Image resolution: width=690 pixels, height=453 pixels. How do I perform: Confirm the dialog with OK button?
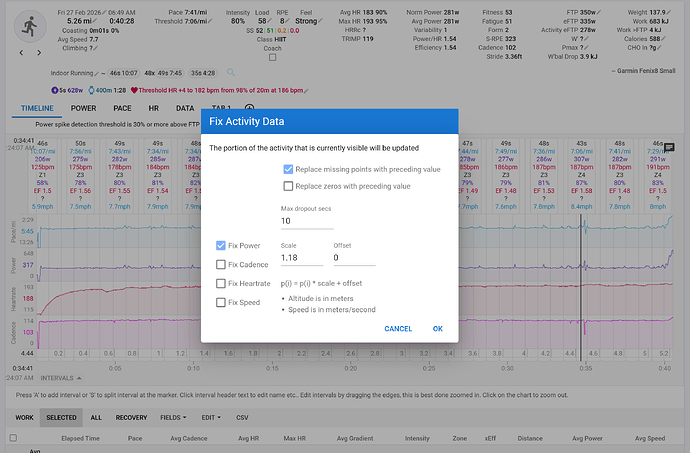tap(437, 328)
